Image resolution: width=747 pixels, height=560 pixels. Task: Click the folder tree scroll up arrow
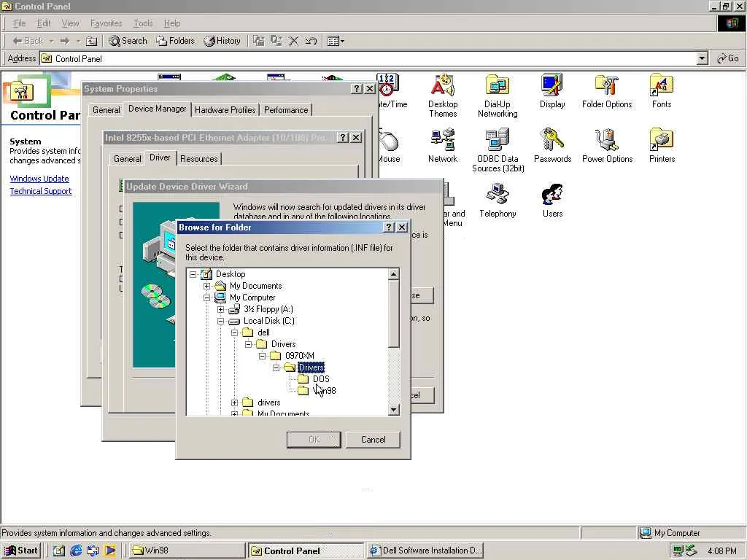393,274
